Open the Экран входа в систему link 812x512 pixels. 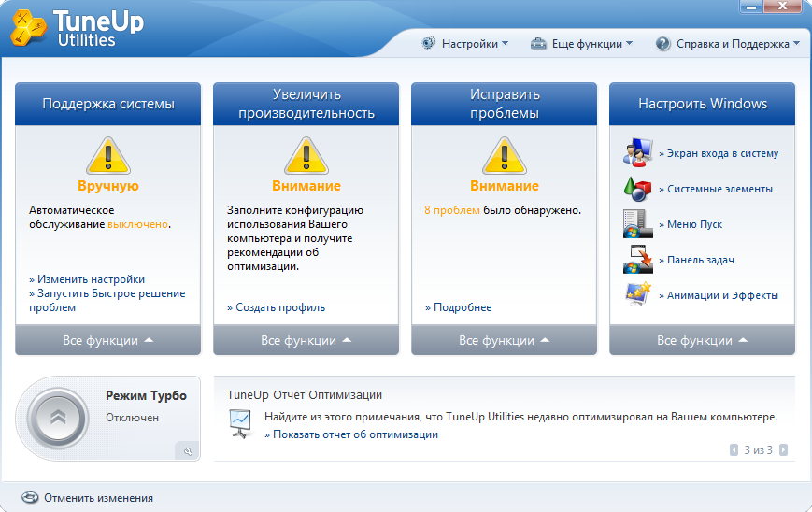[719, 153]
